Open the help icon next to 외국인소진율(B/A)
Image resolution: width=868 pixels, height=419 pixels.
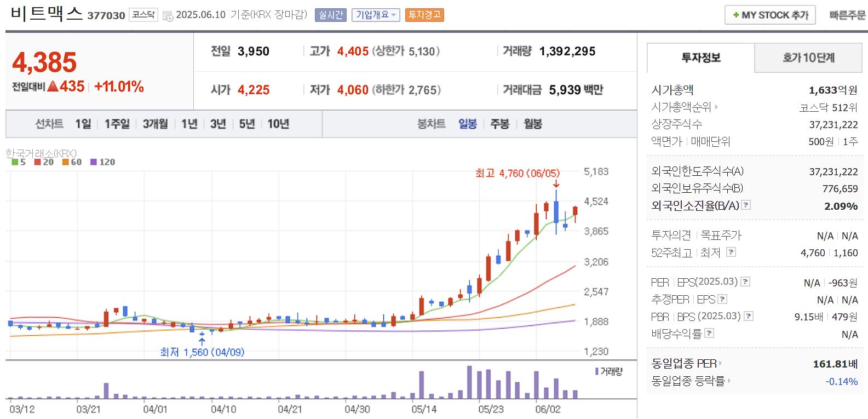click(746, 205)
